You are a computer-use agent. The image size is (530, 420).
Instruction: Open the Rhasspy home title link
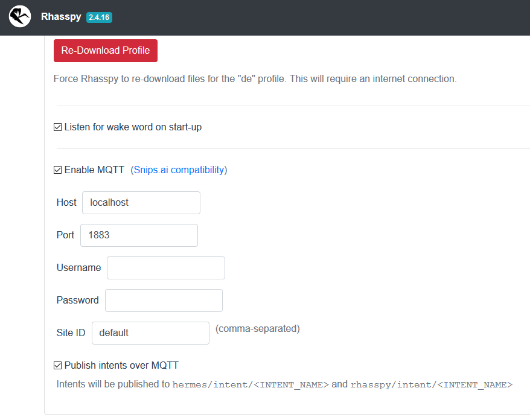tap(61, 17)
